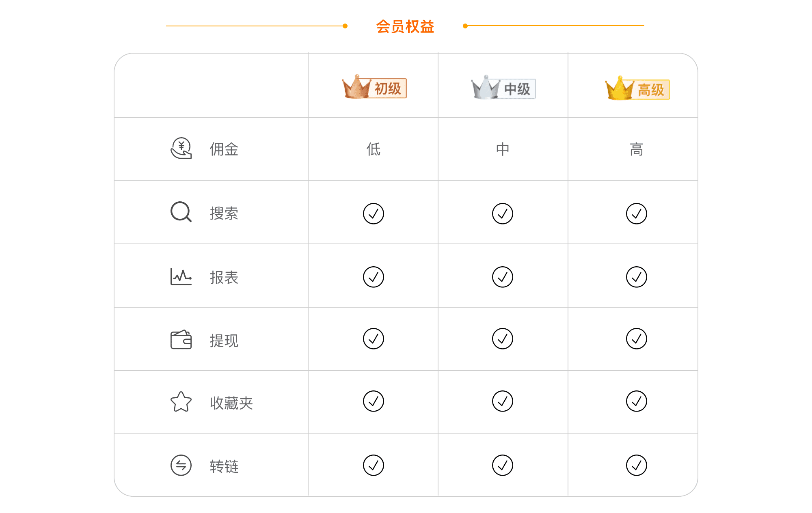Click the 转链 checkmark under 中级

[x=502, y=465]
